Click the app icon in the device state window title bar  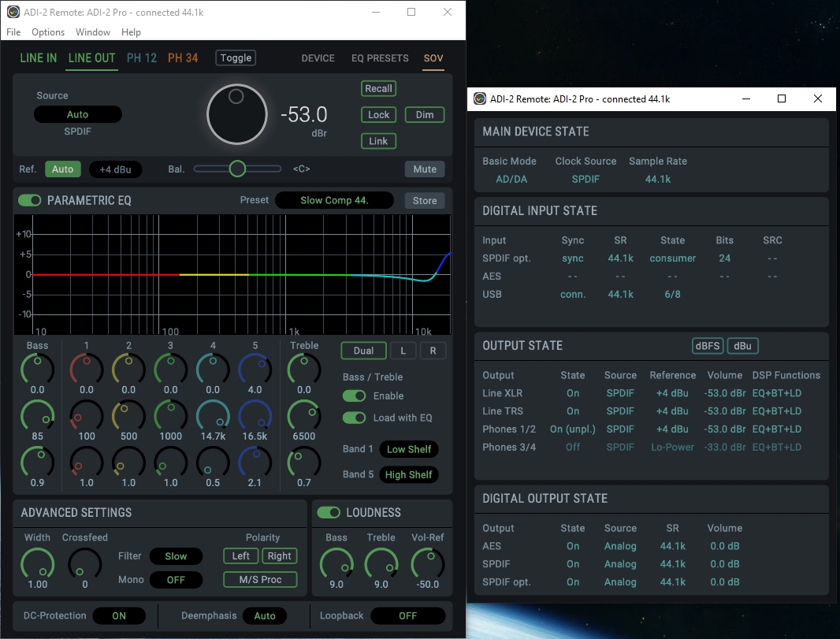click(480, 98)
